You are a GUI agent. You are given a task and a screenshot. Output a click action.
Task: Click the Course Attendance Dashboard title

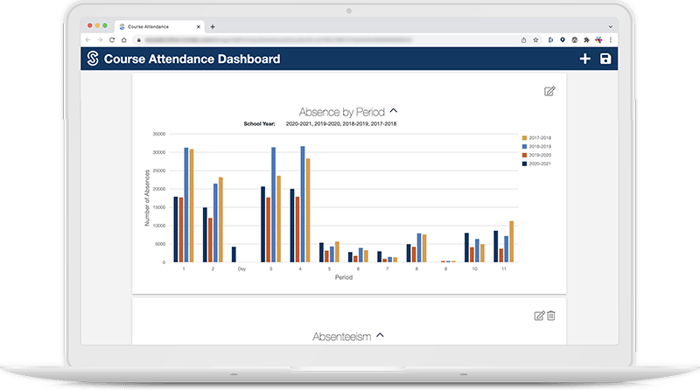click(192, 59)
